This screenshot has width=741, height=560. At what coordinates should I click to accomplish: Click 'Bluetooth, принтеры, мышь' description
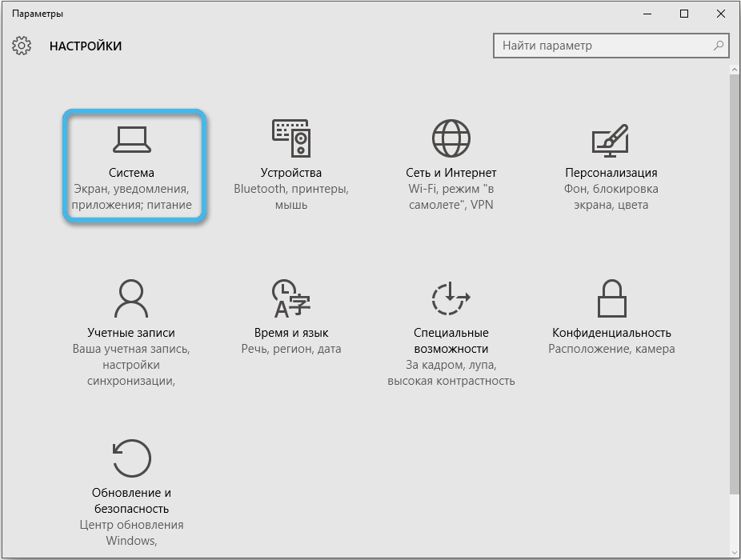point(291,197)
